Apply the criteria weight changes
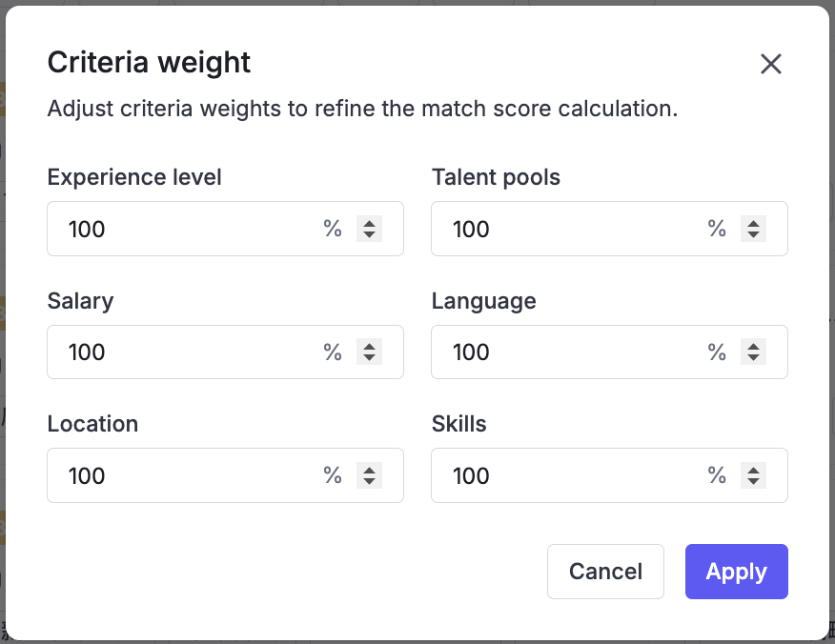 (x=736, y=572)
